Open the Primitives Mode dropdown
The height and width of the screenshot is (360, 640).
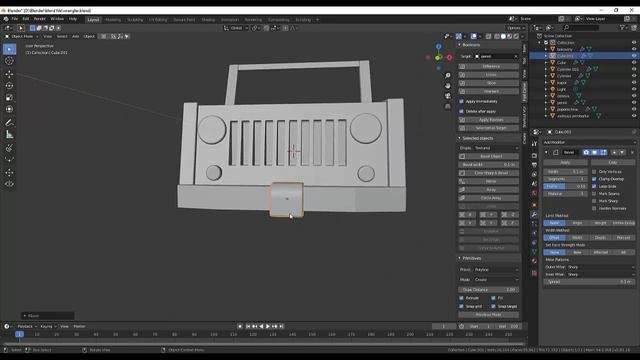click(x=496, y=280)
